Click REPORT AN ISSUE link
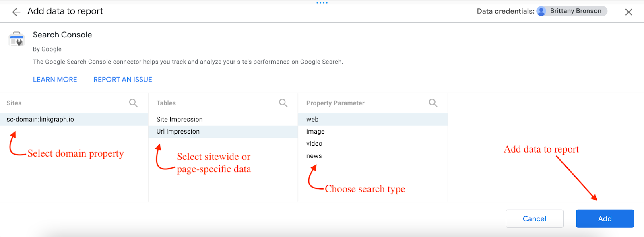This screenshot has height=237, width=644. 123,80
